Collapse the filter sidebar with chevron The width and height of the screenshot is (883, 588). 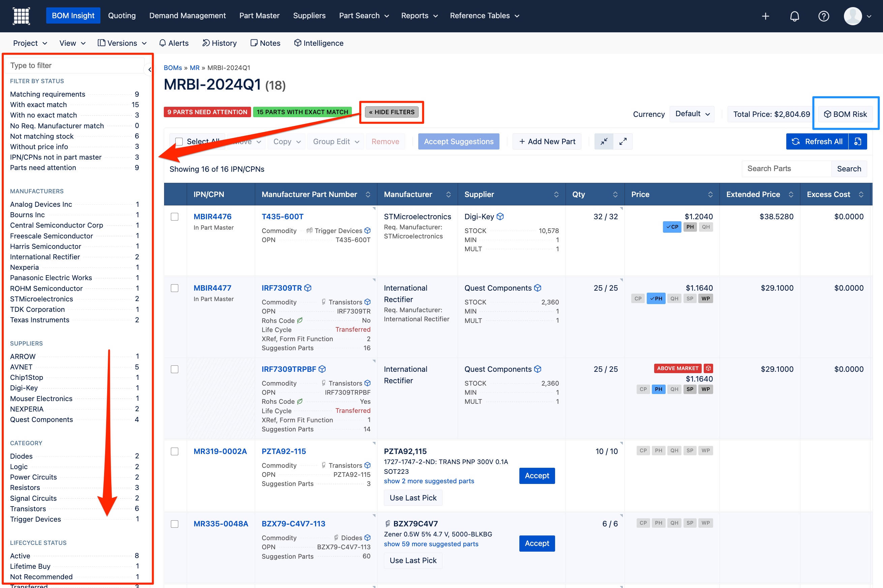tap(149, 69)
